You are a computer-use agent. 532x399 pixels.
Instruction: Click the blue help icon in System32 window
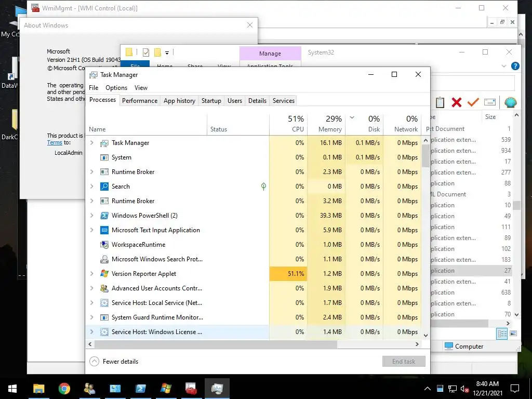coord(515,66)
